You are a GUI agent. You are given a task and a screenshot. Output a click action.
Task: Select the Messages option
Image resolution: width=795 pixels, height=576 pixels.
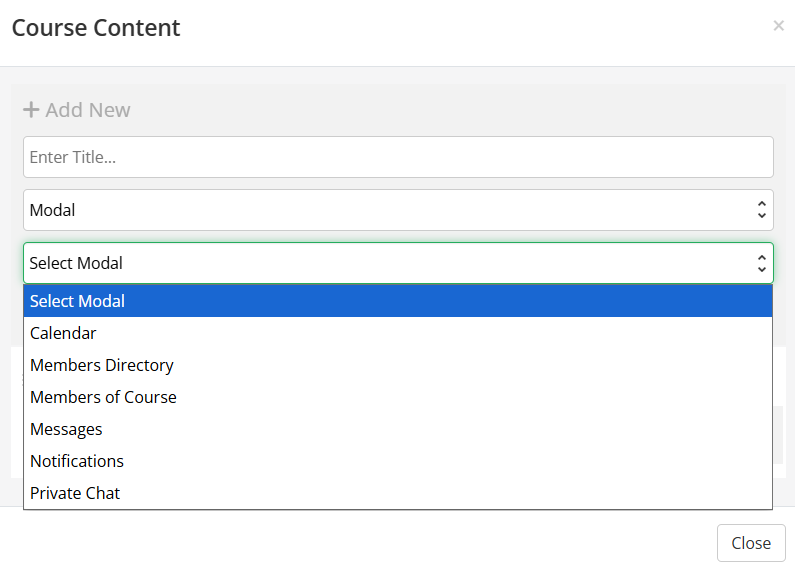(x=66, y=429)
